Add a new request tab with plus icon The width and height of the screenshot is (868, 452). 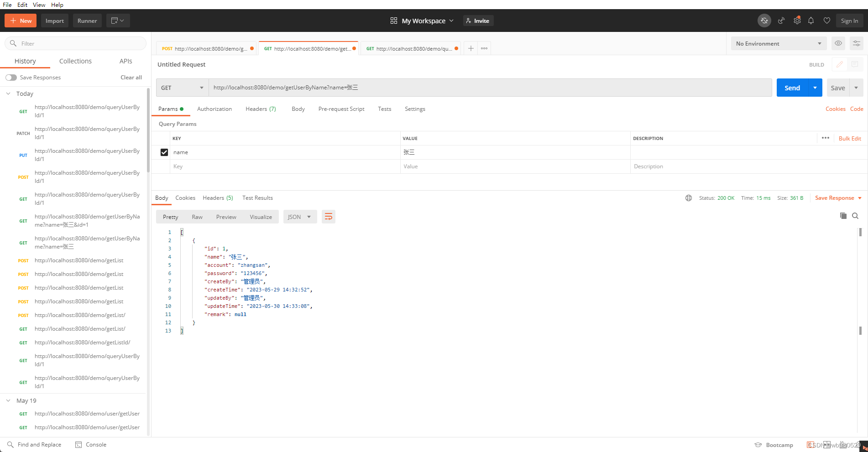[471, 48]
